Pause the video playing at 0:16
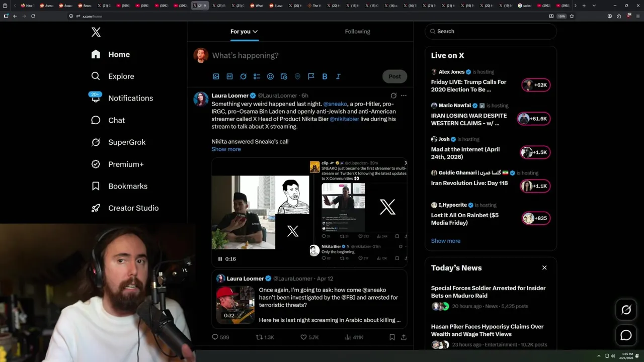644x362 pixels. click(220, 259)
